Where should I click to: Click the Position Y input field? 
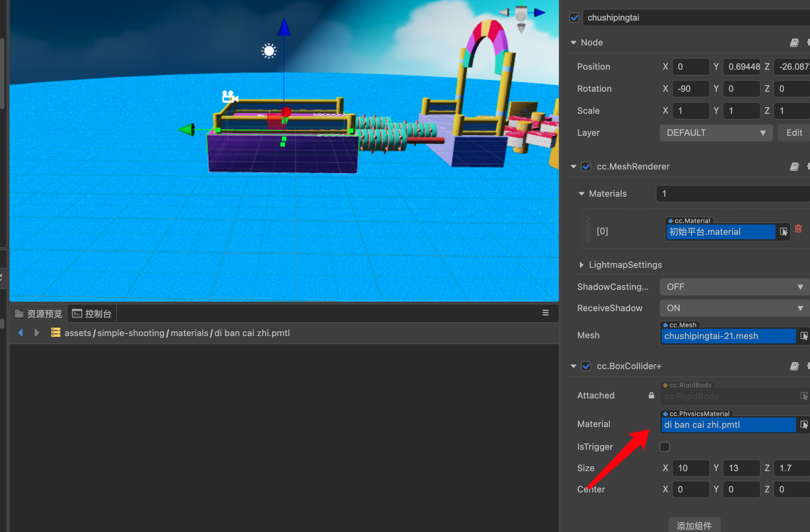click(741, 67)
